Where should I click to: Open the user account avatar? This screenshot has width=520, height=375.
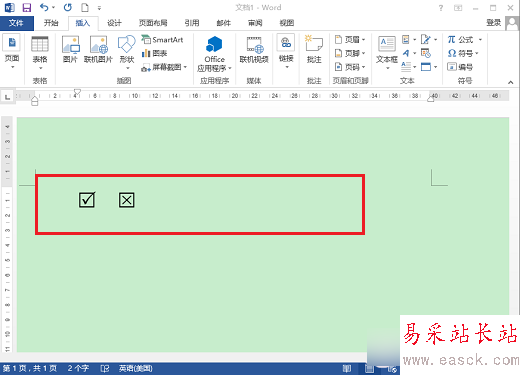pyautogui.click(x=512, y=23)
